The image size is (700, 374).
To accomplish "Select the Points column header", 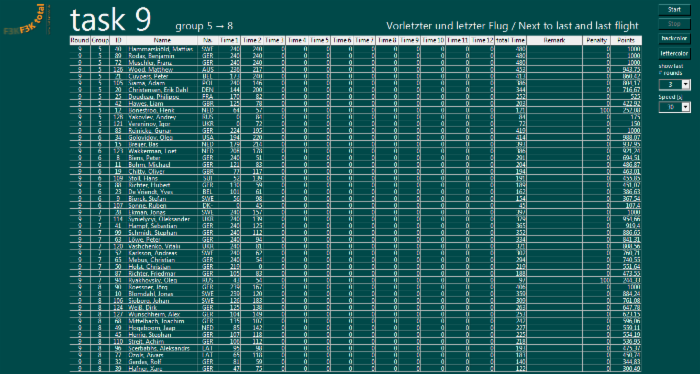I will [x=626, y=40].
